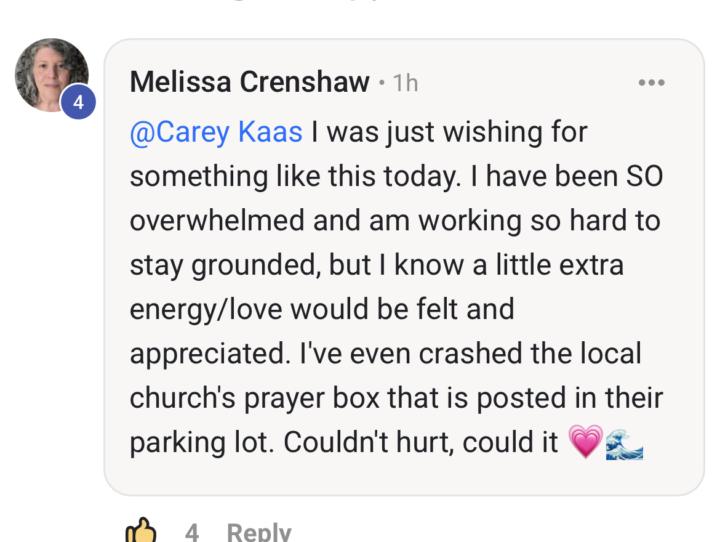This screenshot has height=542, width=720.
Task: Click the word "church's" in the comment
Action: point(183,398)
